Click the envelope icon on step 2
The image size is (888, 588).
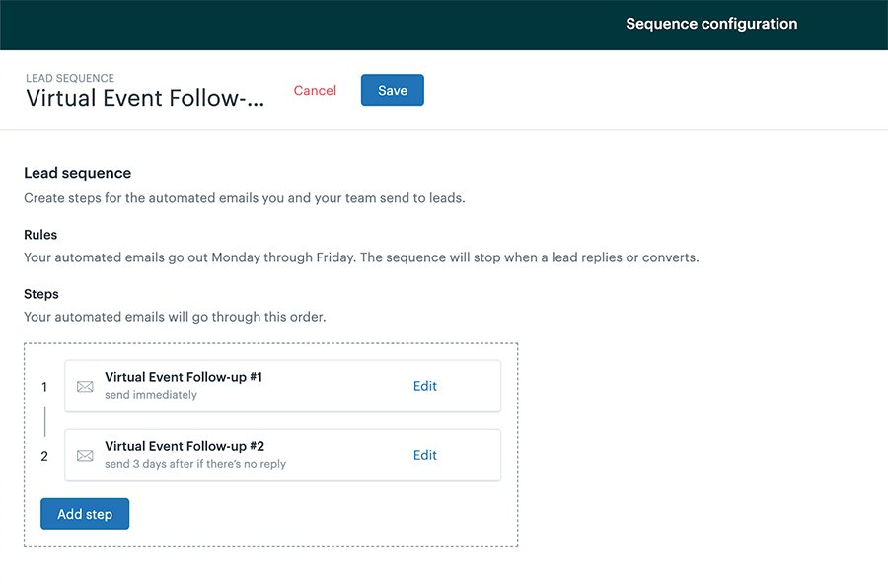(85, 455)
